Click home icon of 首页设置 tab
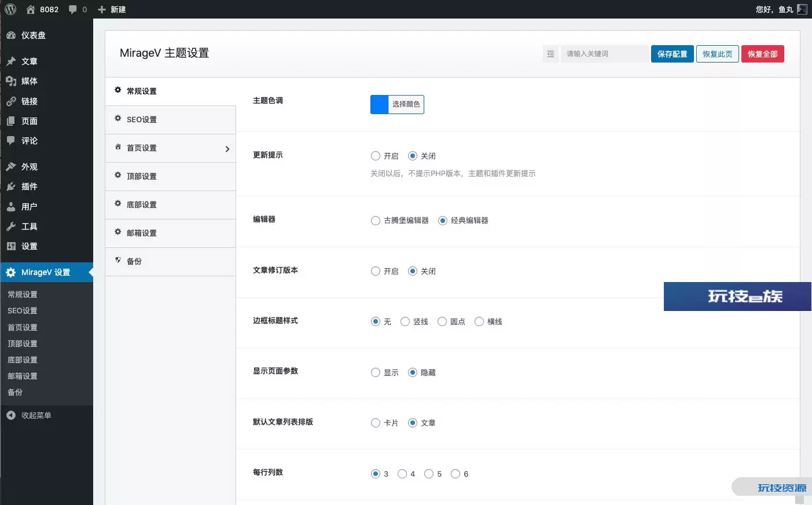Viewport: 812px width, 505px height. pyautogui.click(x=118, y=147)
